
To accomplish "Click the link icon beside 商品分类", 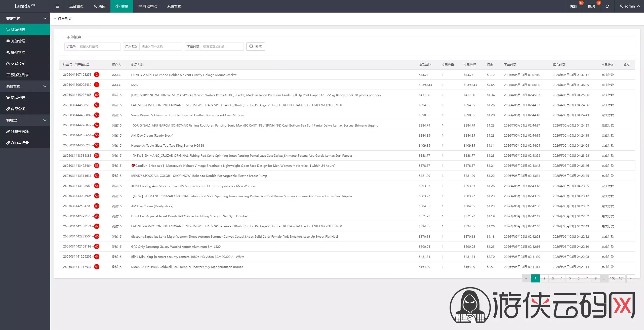I will coord(8,109).
